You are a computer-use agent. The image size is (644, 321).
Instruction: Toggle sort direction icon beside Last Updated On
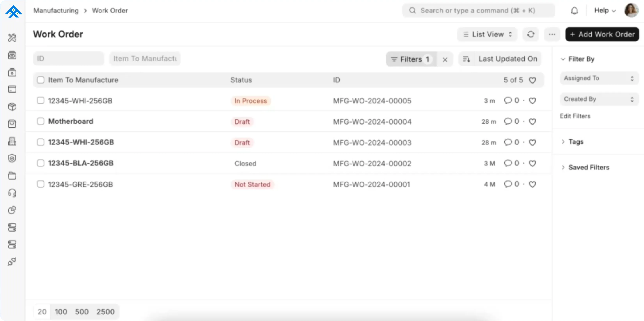(466, 59)
